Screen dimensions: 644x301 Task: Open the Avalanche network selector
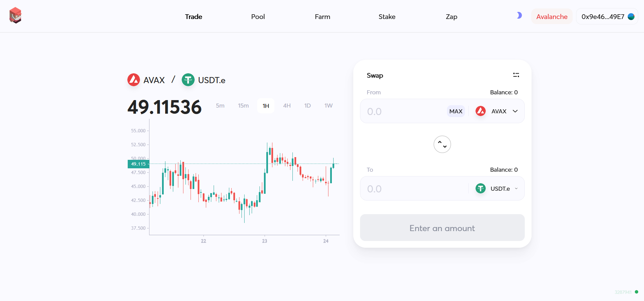[552, 17]
